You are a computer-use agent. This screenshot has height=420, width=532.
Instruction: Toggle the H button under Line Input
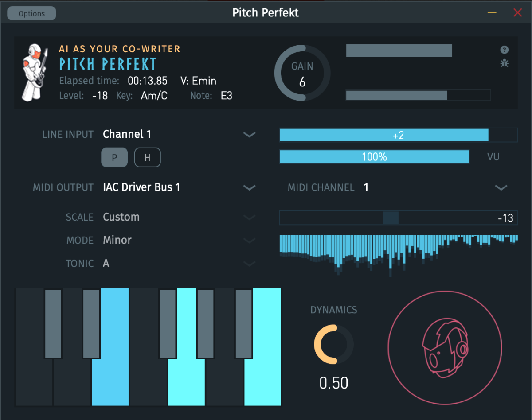click(x=148, y=157)
